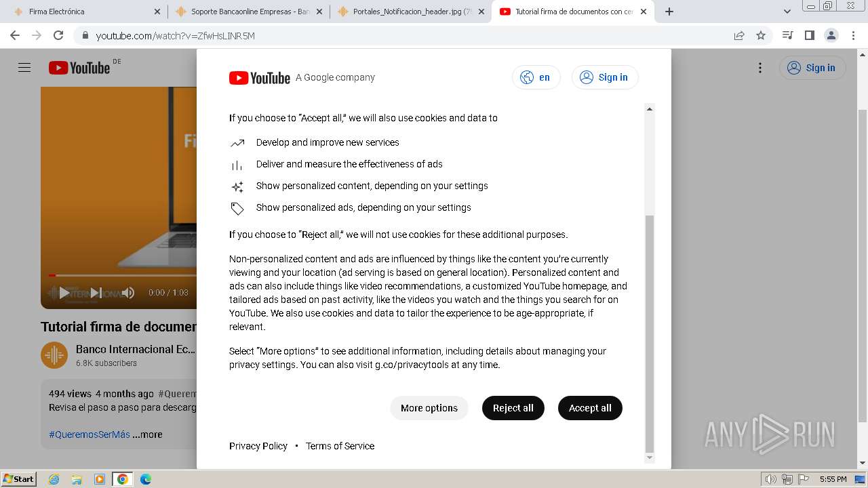
Task: Click the Reject all button
Action: coord(513,408)
